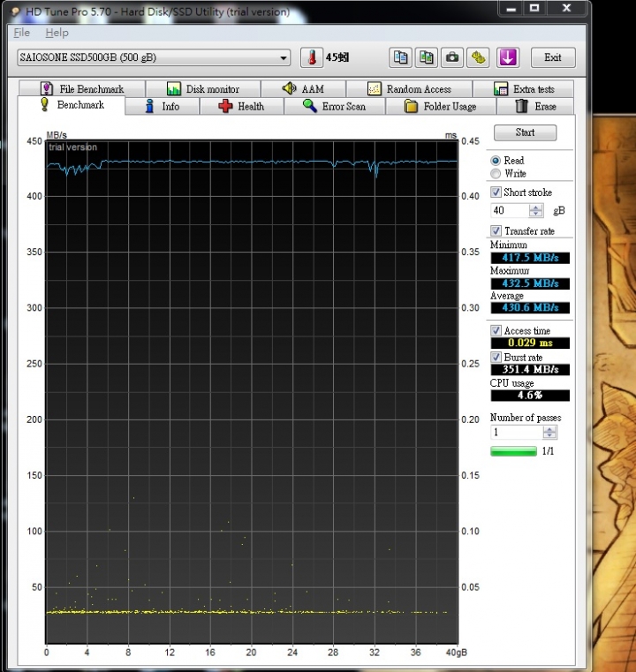Click the Number of passes input field
The height and width of the screenshot is (672, 636).
517,432
